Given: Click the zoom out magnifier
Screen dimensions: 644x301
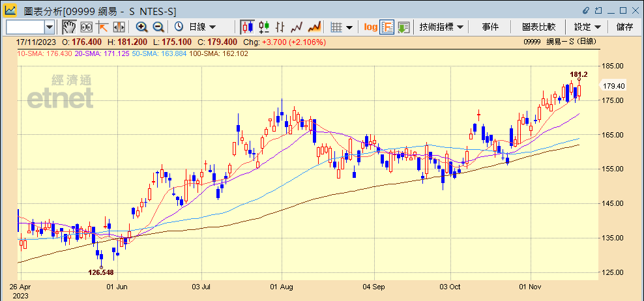Looking at the screenshot, I should coord(158,27).
